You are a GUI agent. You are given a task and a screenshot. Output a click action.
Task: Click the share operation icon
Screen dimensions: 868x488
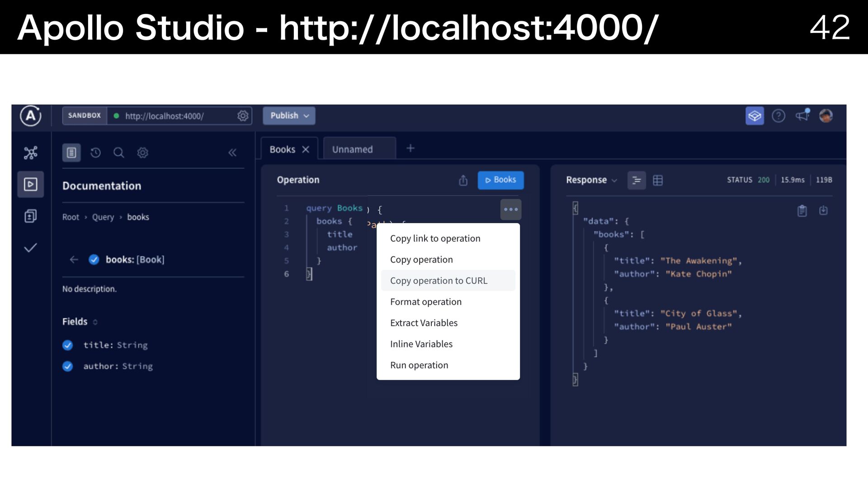(463, 180)
